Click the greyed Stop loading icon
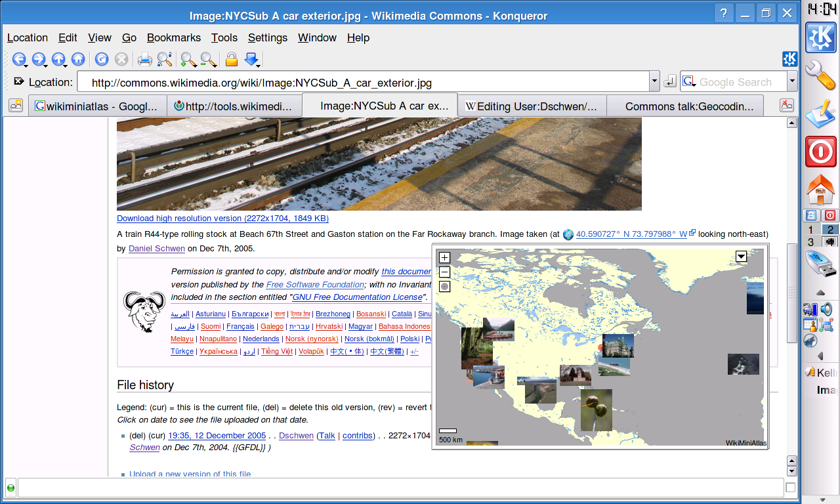Screen dimensions: 840x504 click(x=121, y=60)
